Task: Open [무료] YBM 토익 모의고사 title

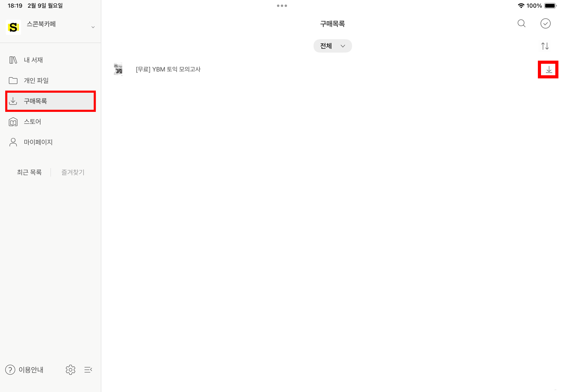Action: coord(168,69)
